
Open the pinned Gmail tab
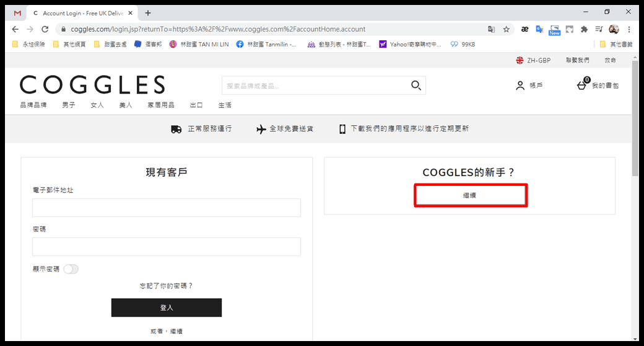click(x=17, y=13)
